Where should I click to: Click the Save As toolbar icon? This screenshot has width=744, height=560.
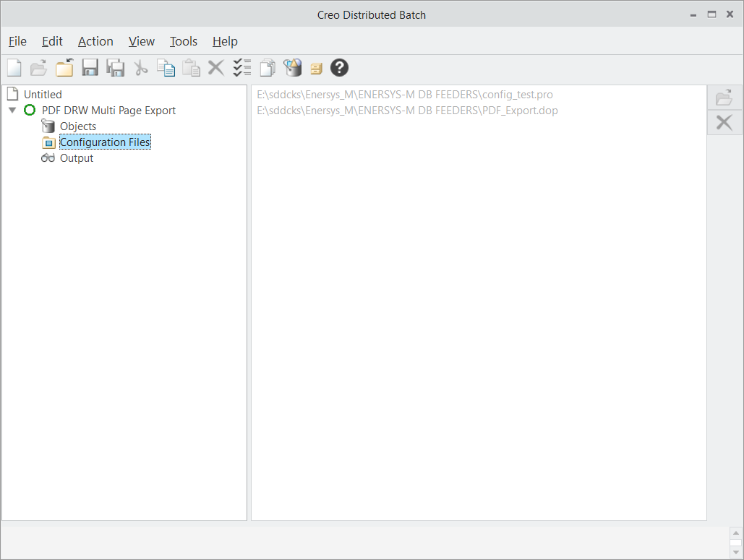coord(115,67)
